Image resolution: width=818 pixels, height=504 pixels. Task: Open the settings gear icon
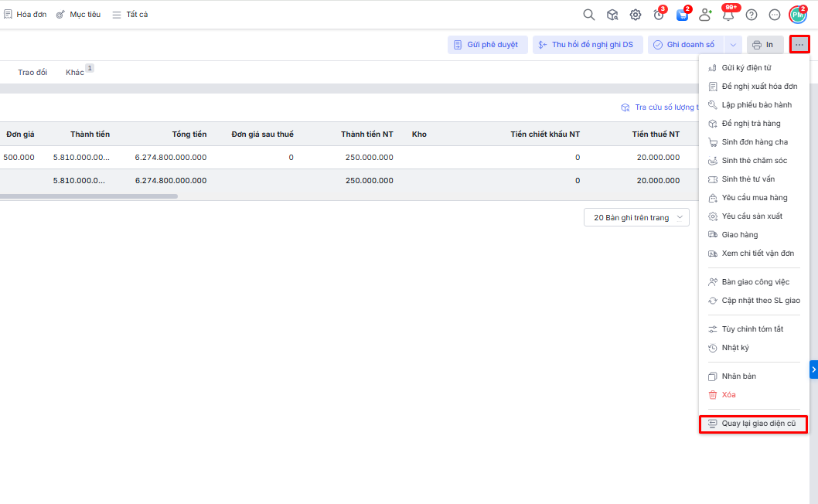[636, 15]
